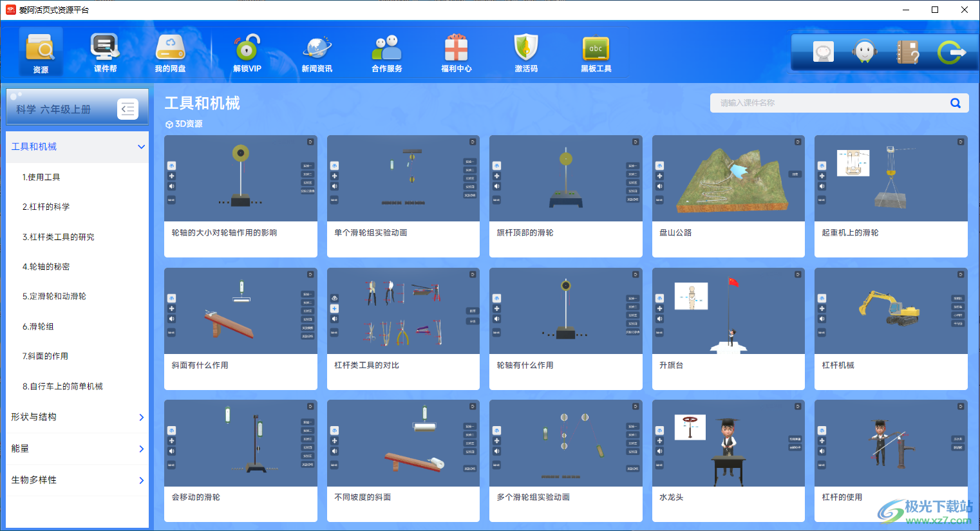Click the 解锁VIP unlock icon
This screenshot has height=531, width=980.
247,51
